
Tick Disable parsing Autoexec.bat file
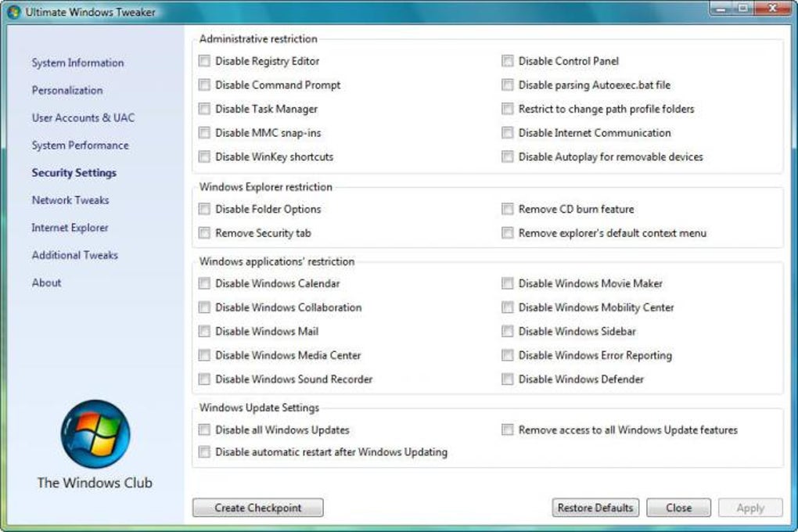coord(508,85)
